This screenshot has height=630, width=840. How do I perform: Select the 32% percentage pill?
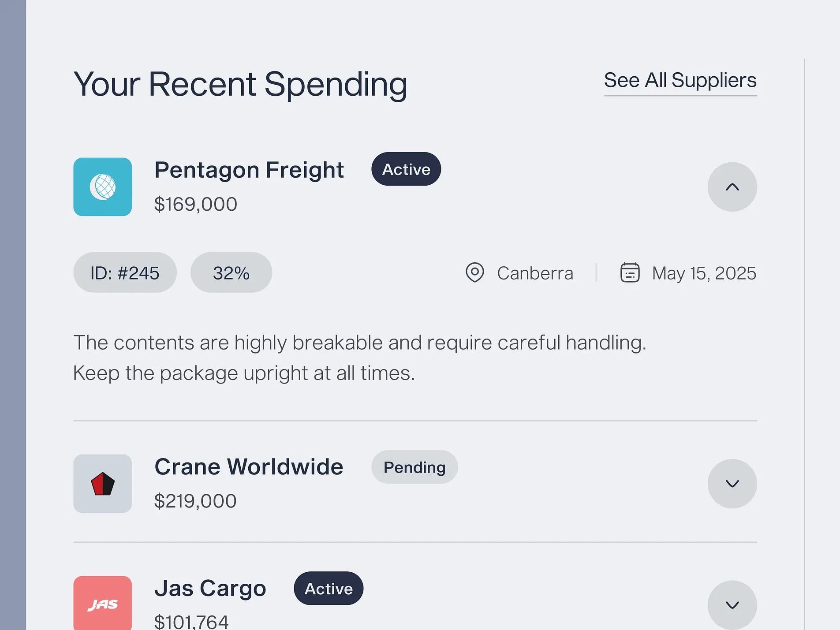point(231,273)
